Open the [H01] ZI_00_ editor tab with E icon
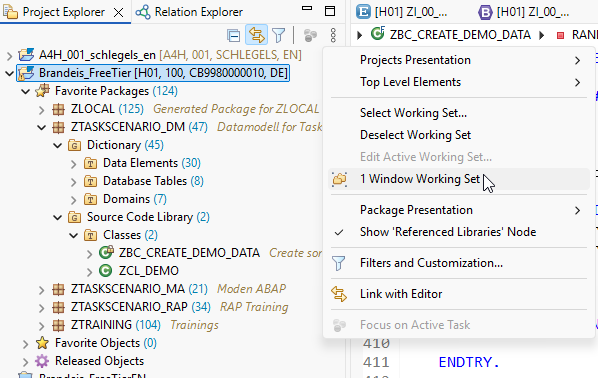This screenshot has width=598, height=378. (402, 12)
